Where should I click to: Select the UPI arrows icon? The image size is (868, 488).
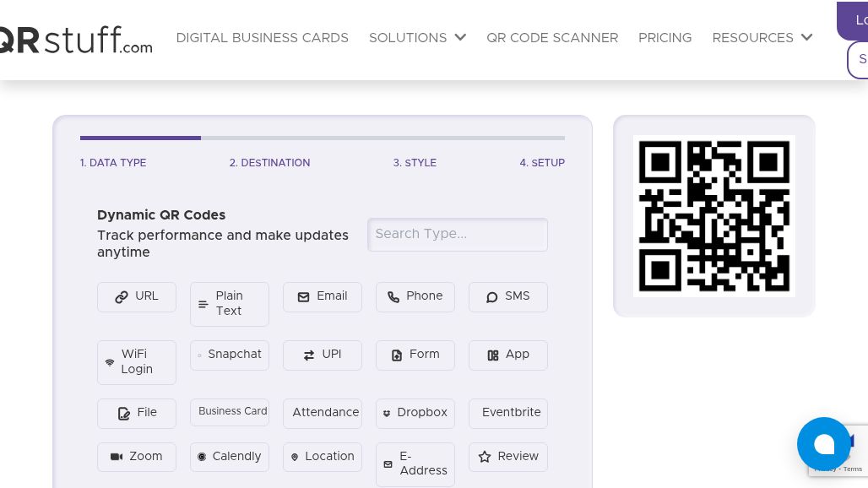pos(309,355)
